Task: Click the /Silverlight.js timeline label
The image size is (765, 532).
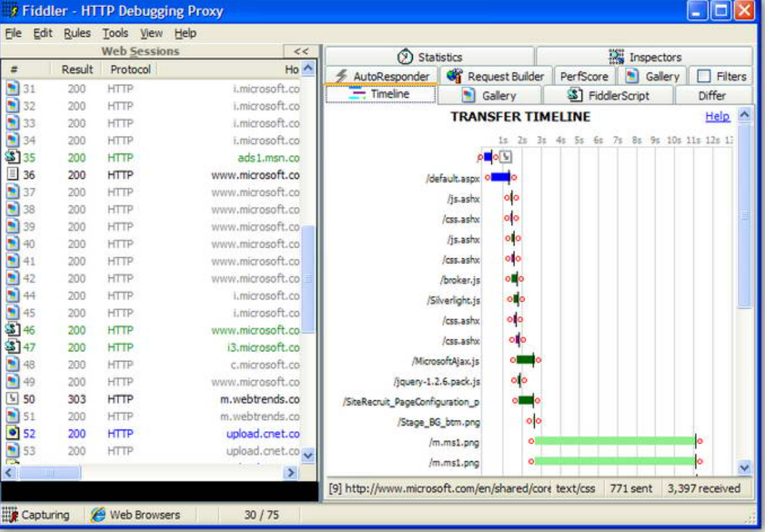Action: tap(453, 300)
